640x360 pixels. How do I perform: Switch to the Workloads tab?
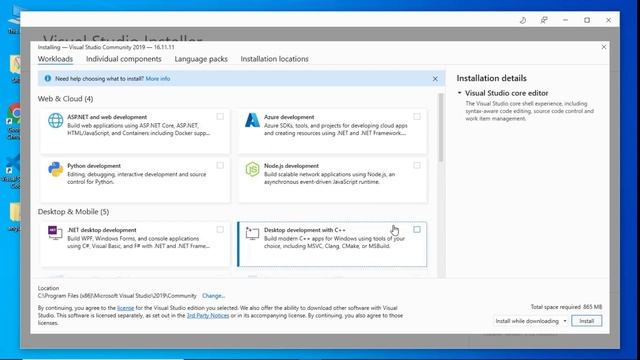tap(55, 59)
